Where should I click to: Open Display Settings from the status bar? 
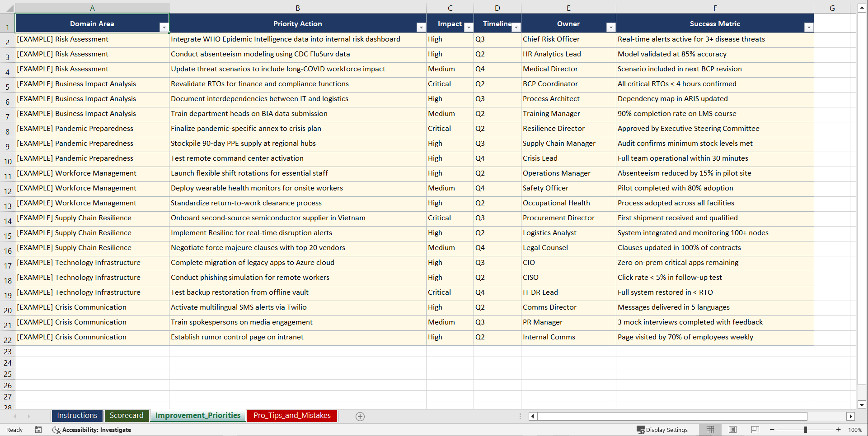click(x=662, y=430)
